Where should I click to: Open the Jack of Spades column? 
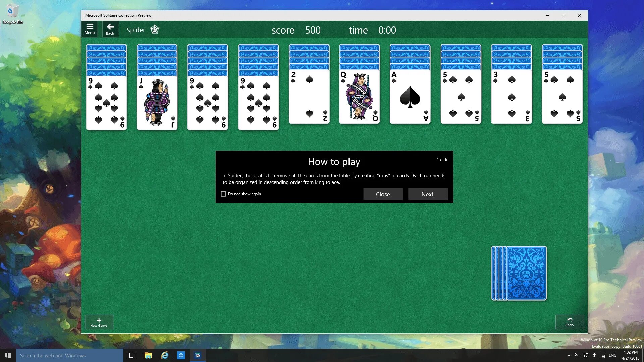(x=157, y=102)
